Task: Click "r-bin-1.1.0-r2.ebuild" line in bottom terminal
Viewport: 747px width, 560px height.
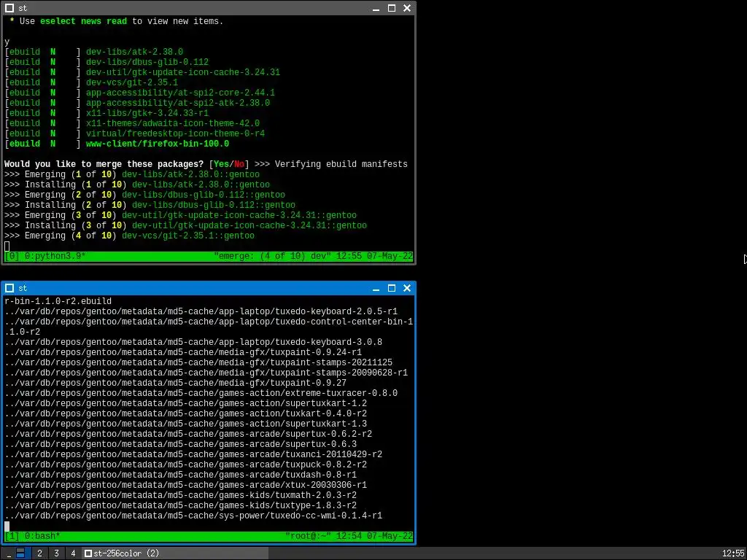Action: pos(58,301)
